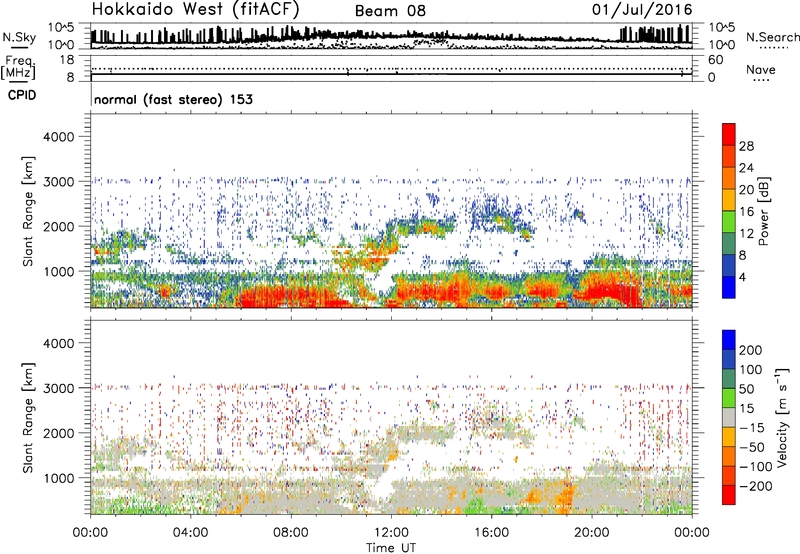The height and width of the screenshot is (554, 800).
Task: Click the '28' tick on power colorbar
Action: (746, 146)
